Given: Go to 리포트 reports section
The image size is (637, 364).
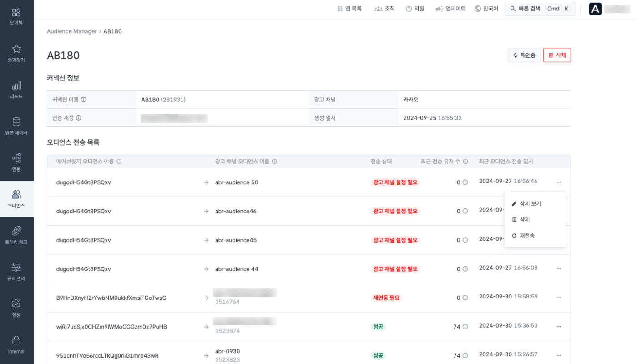Looking at the screenshot, I should (16, 90).
